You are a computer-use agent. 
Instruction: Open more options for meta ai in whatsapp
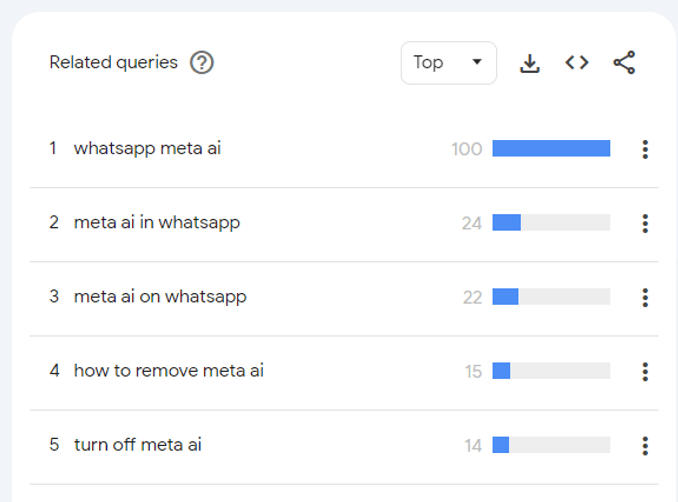pyautogui.click(x=645, y=224)
